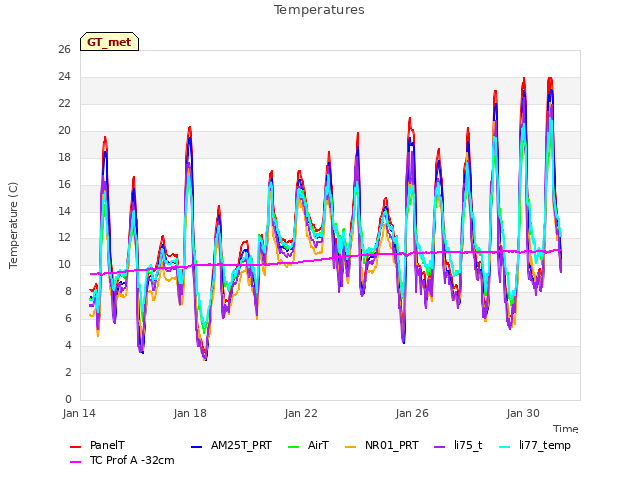
Task: Click the 12 y-axis tick label
Action: coord(64,238)
